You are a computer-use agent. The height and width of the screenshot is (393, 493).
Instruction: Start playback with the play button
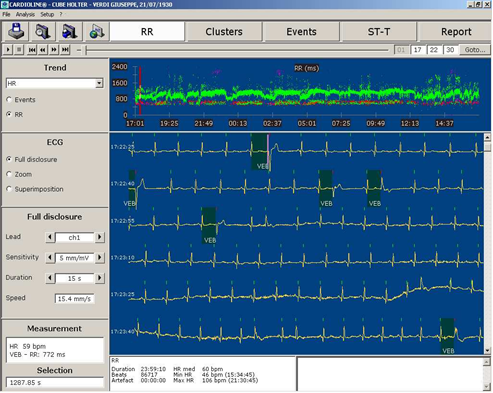tap(8, 50)
